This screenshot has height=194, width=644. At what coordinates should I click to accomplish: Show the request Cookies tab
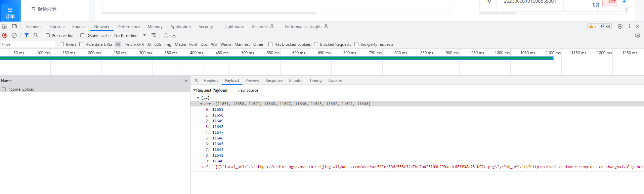coord(335,80)
